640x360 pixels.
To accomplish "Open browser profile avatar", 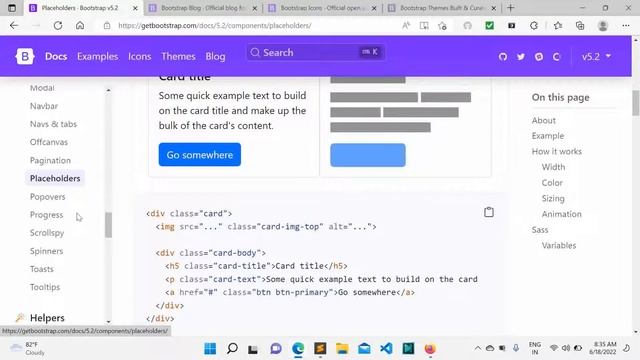I will tap(603, 26).
